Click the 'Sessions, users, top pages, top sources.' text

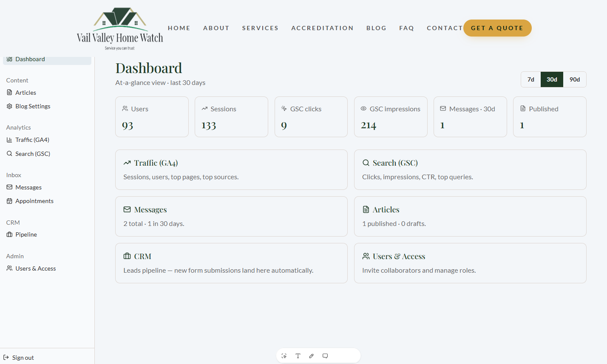(x=181, y=177)
